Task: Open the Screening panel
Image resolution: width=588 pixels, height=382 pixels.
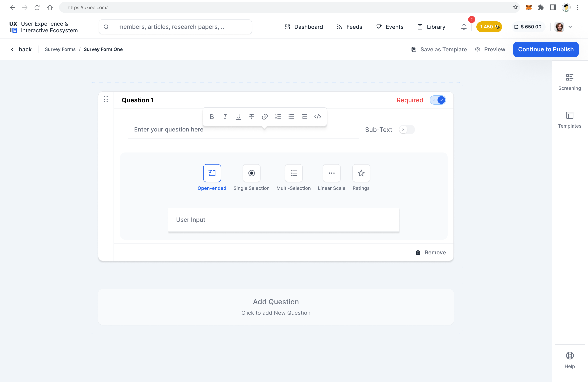Action: (x=570, y=82)
